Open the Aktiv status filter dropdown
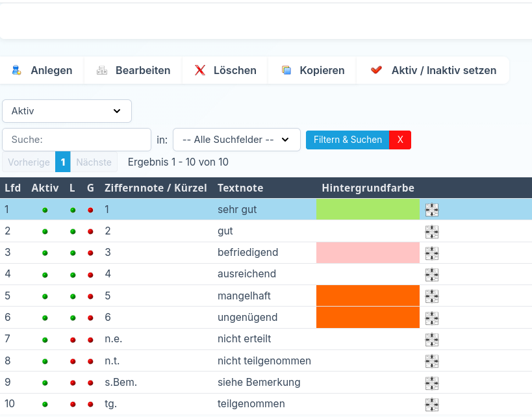 click(67, 111)
